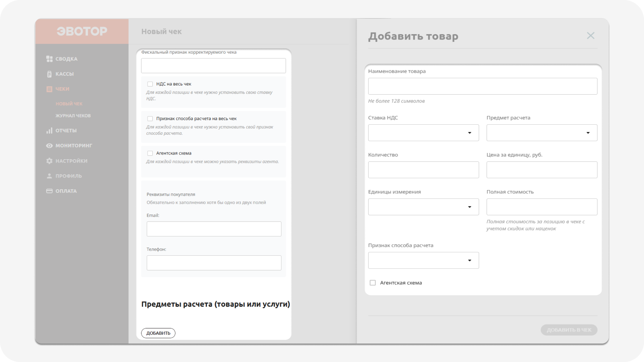
Task: Click the Email input field
Action: coord(214,229)
